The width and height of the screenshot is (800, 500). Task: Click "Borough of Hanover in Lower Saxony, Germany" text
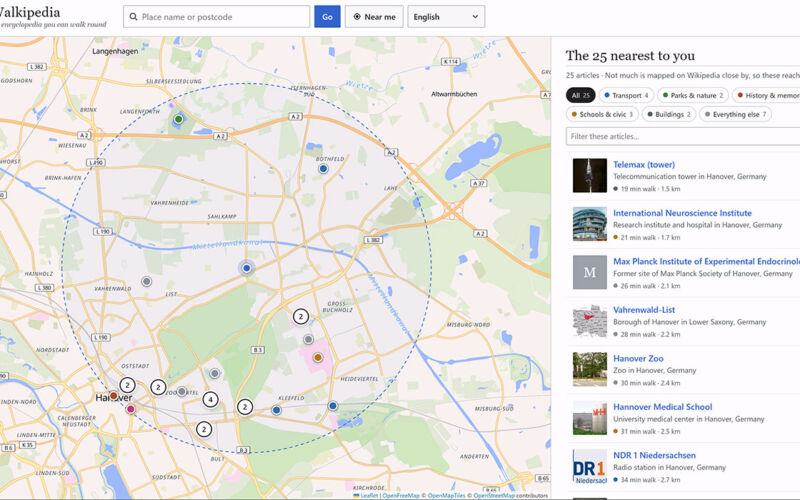click(x=690, y=322)
